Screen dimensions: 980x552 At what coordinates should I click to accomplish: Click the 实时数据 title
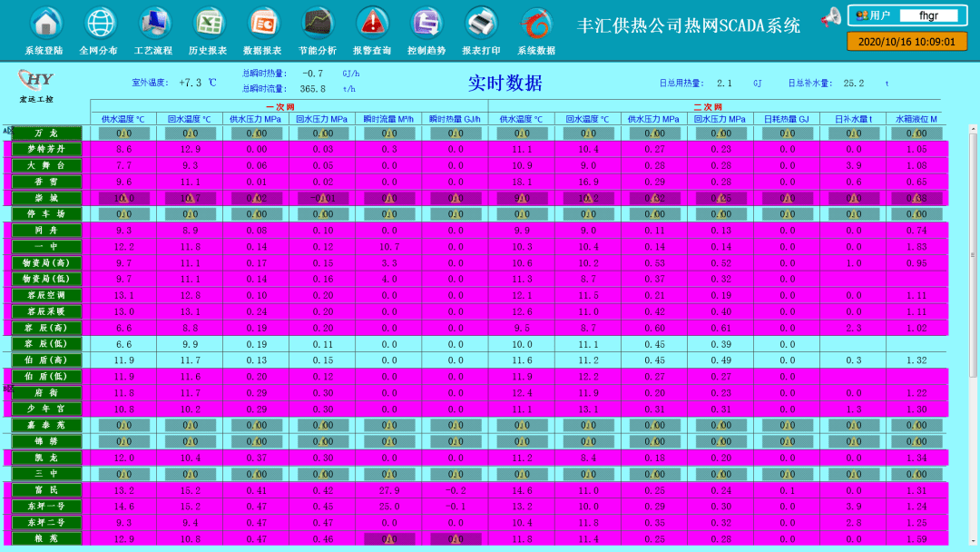pos(505,84)
